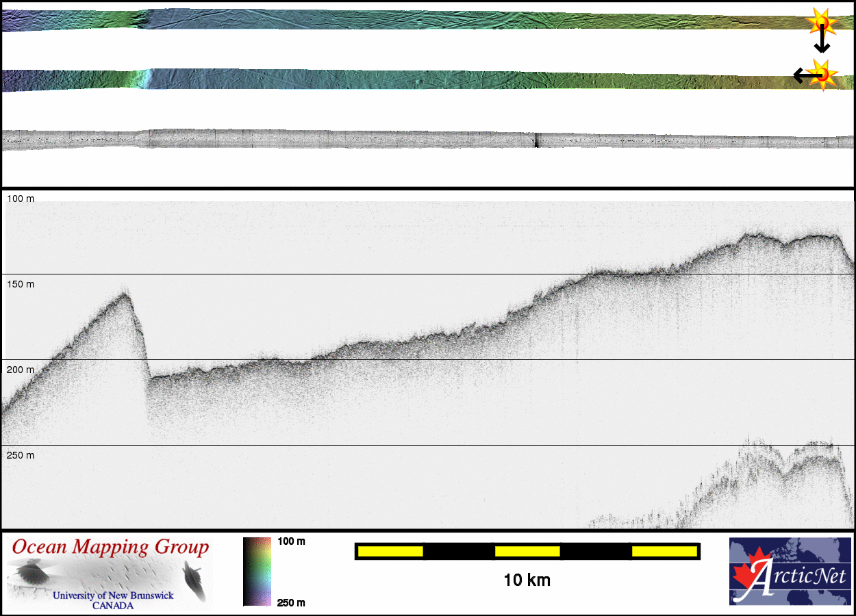
Task: Click the Ocean Mapping Group title text
Action: tap(111, 548)
